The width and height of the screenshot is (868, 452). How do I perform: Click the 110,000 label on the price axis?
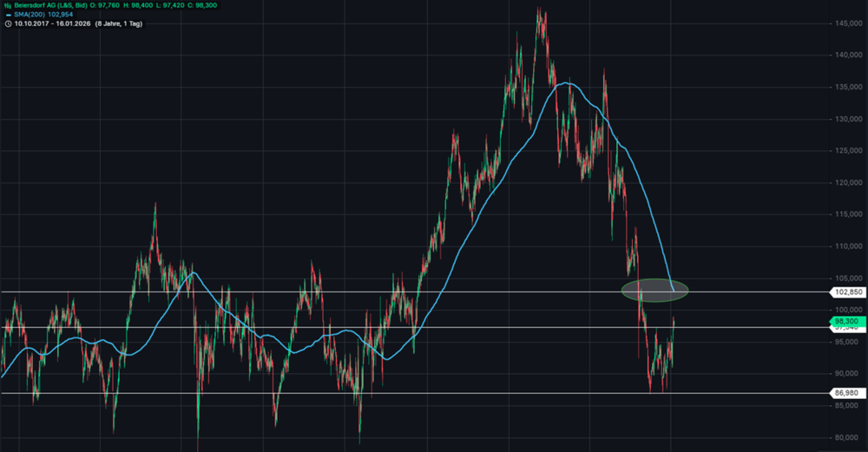click(x=847, y=246)
